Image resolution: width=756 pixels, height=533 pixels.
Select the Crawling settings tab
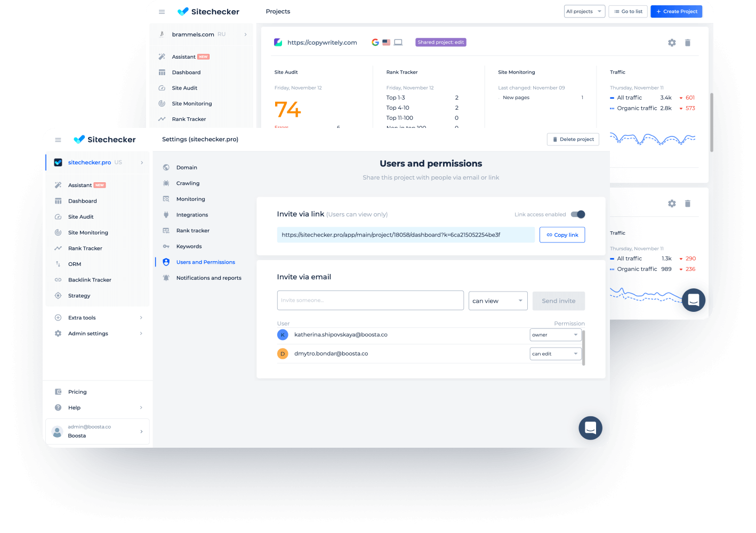click(x=188, y=183)
